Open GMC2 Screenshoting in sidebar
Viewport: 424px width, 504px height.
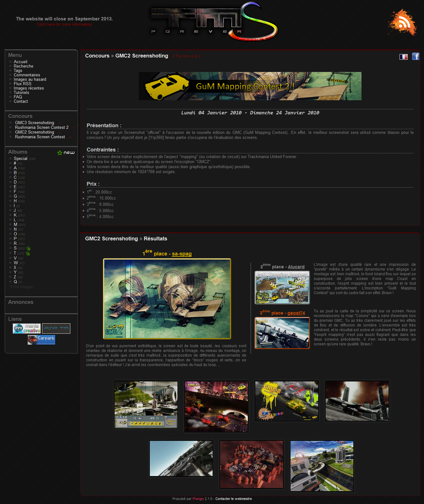35,132
